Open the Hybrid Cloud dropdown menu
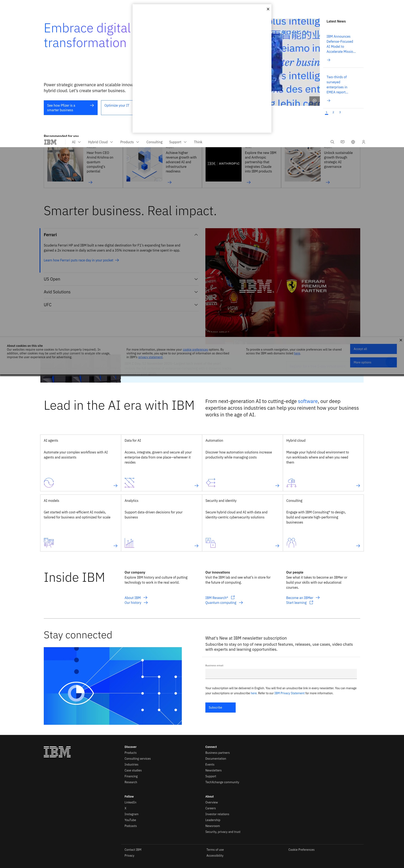Viewport: 404px width, 868px height. (x=101, y=142)
